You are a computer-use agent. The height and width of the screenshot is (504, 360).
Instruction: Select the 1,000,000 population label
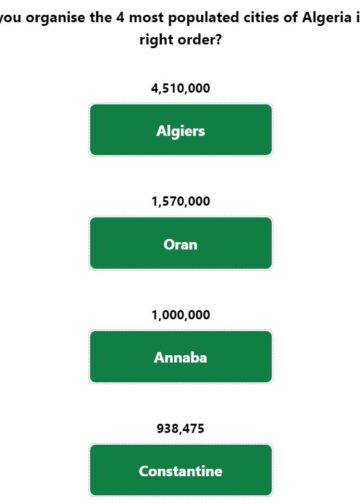(x=181, y=315)
